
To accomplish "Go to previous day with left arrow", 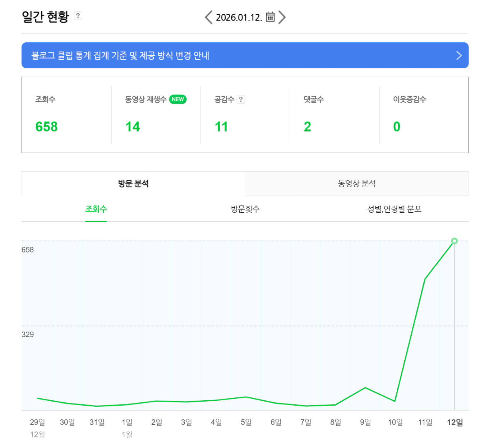I will pos(208,17).
